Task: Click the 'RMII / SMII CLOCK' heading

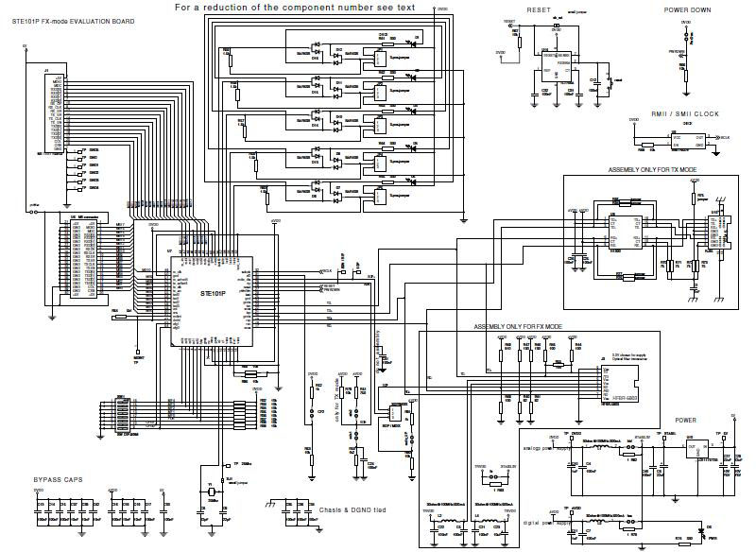Action: (685, 113)
